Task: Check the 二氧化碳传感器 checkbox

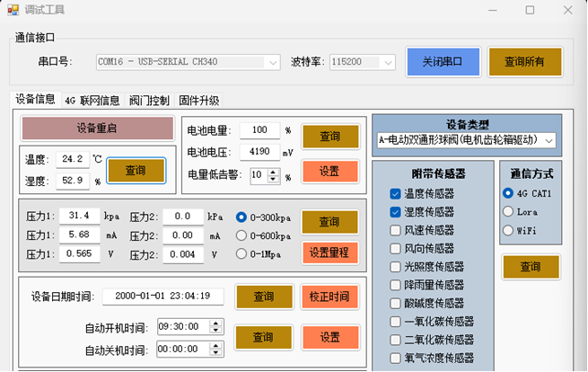Action: (395, 340)
